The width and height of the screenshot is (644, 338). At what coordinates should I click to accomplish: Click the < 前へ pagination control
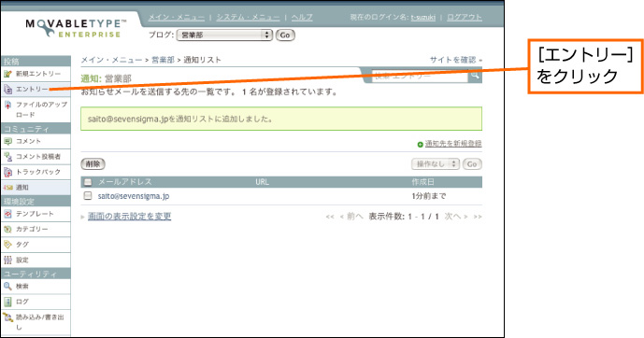[x=351, y=217]
